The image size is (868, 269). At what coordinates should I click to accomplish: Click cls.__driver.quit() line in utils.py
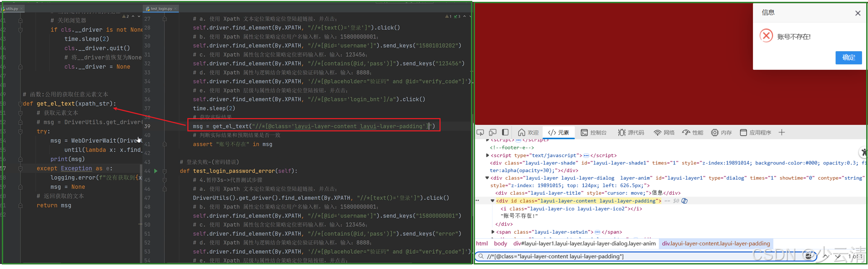[97, 48]
